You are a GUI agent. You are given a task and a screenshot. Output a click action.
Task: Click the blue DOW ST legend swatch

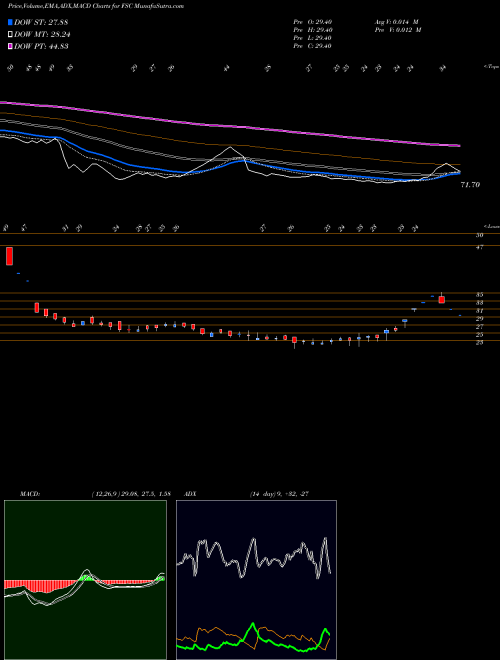click(10, 22)
